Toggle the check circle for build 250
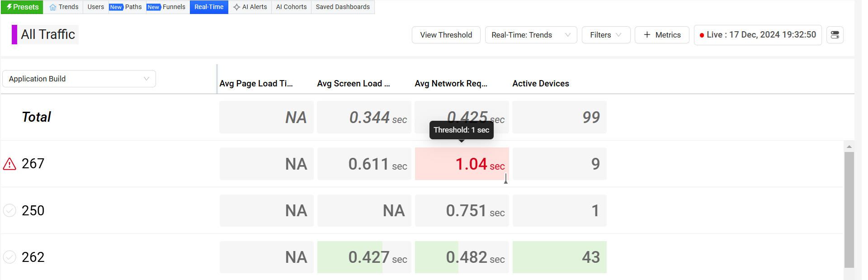The image size is (868, 280). (9, 210)
